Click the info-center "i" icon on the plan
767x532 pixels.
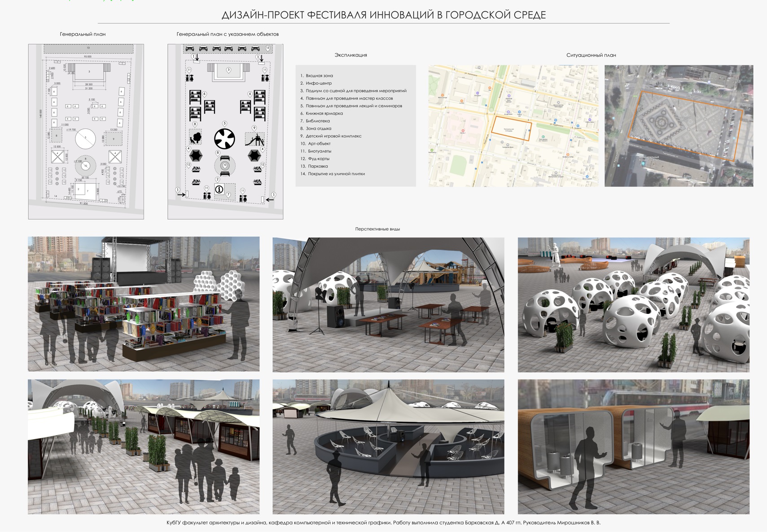[x=219, y=189]
